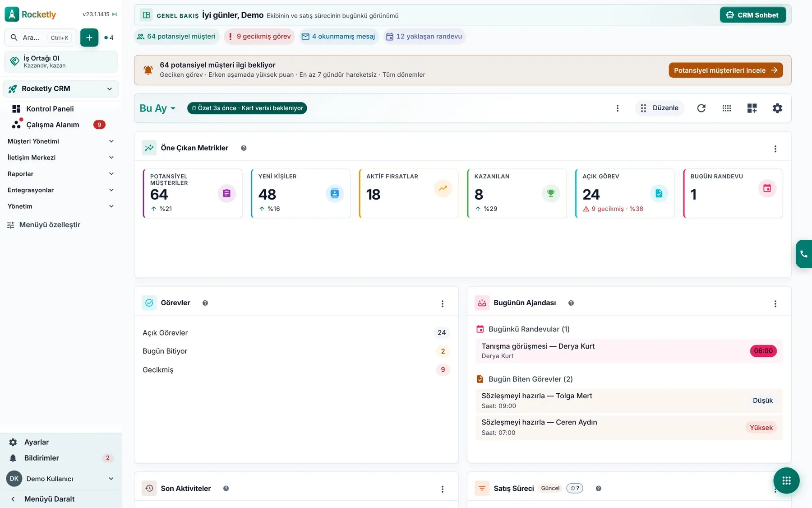The image size is (812, 508).
Task: Open Görevler card three-dot menu
Action: coord(442,303)
